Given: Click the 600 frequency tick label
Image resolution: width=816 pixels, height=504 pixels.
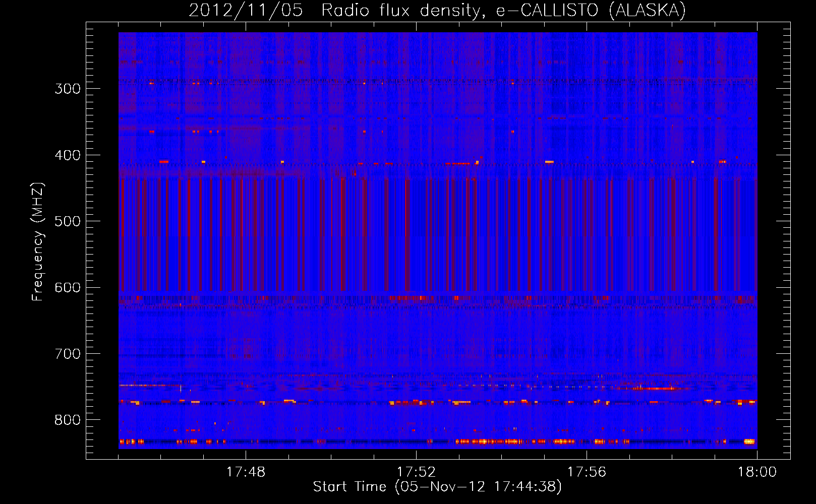Looking at the screenshot, I should (x=68, y=288).
